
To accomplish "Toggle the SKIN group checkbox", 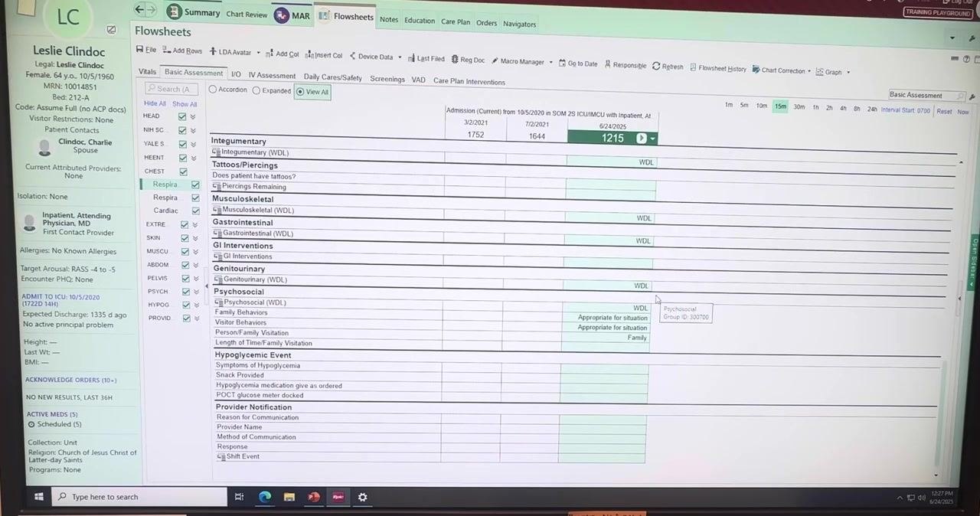I will [x=185, y=238].
